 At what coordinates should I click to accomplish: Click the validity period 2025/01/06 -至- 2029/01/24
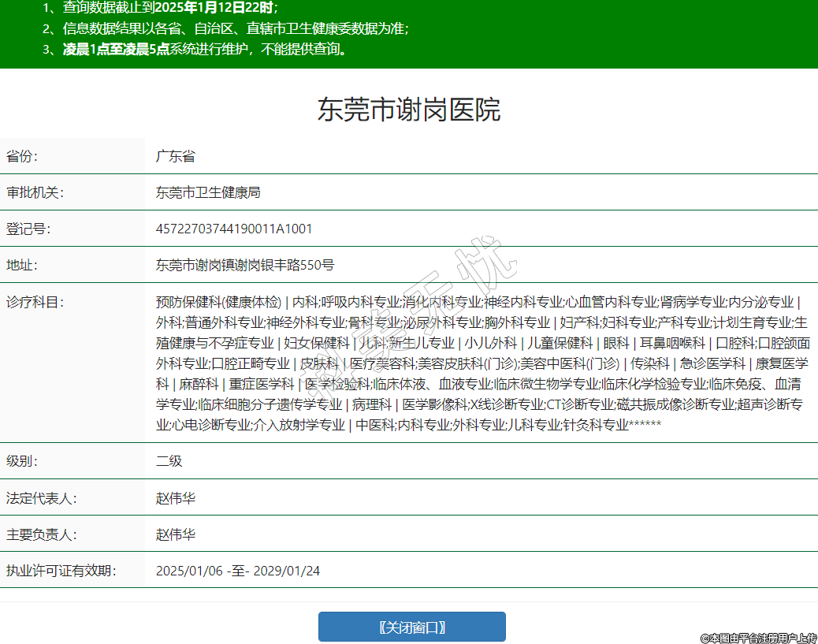[x=238, y=571]
